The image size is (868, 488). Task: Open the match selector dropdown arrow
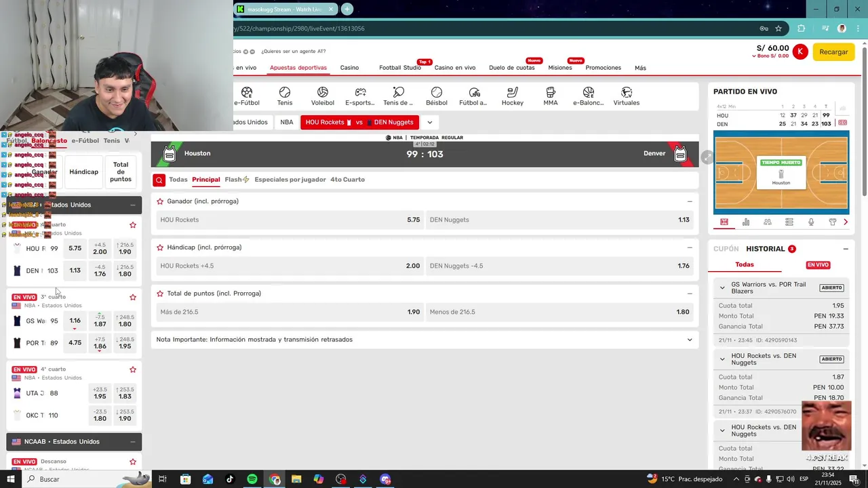coord(429,122)
